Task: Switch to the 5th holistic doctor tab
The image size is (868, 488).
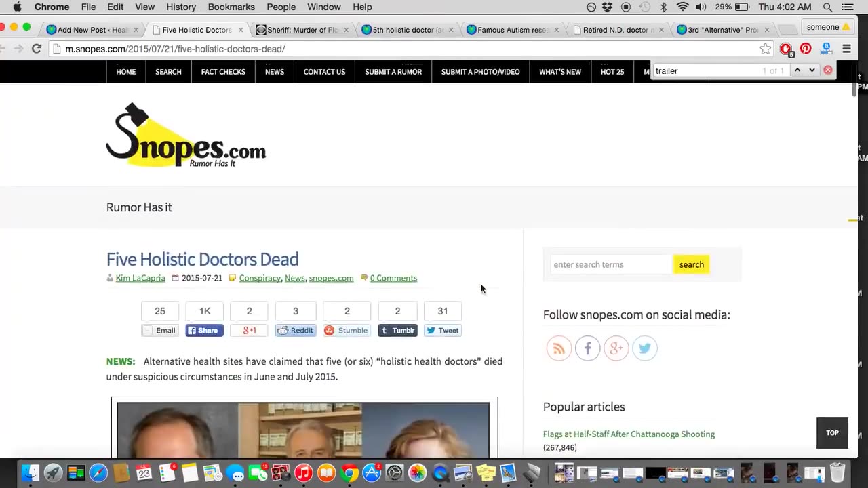Action: pyautogui.click(x=408, y=30)
